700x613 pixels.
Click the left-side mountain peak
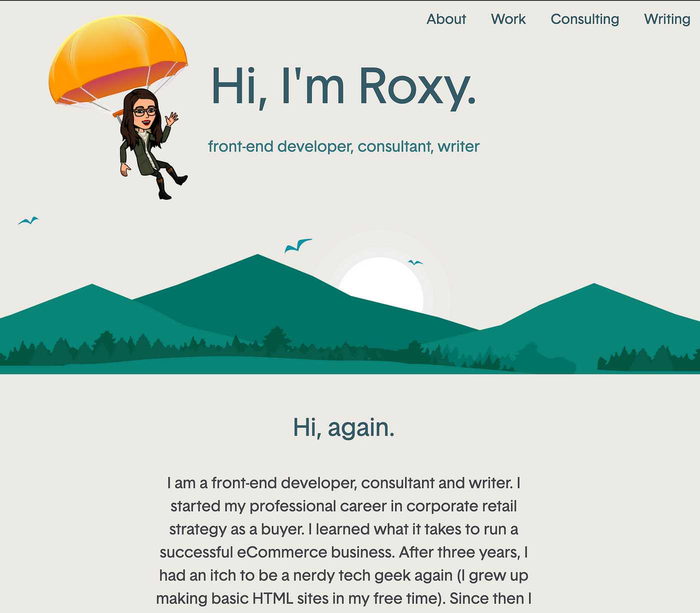click(92, 291)
